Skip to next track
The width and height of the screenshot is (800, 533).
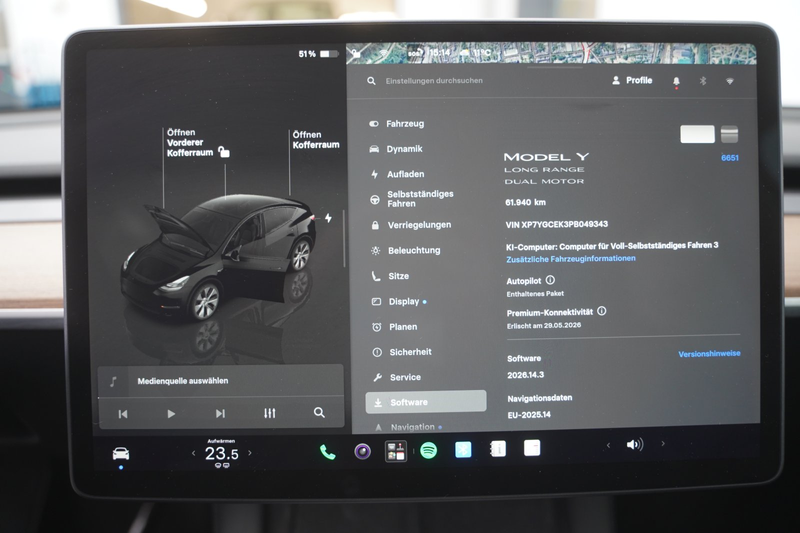pos(220,413)
